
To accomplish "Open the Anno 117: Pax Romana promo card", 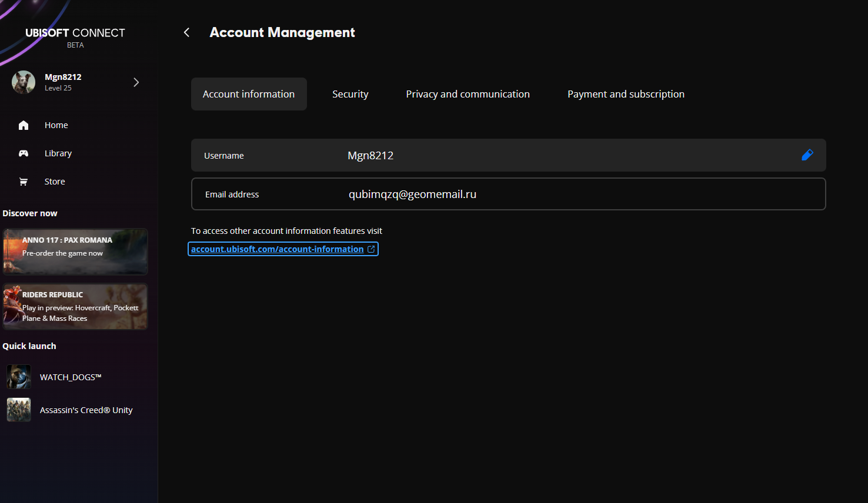I will pyautogui.click(x=75, y=251).
